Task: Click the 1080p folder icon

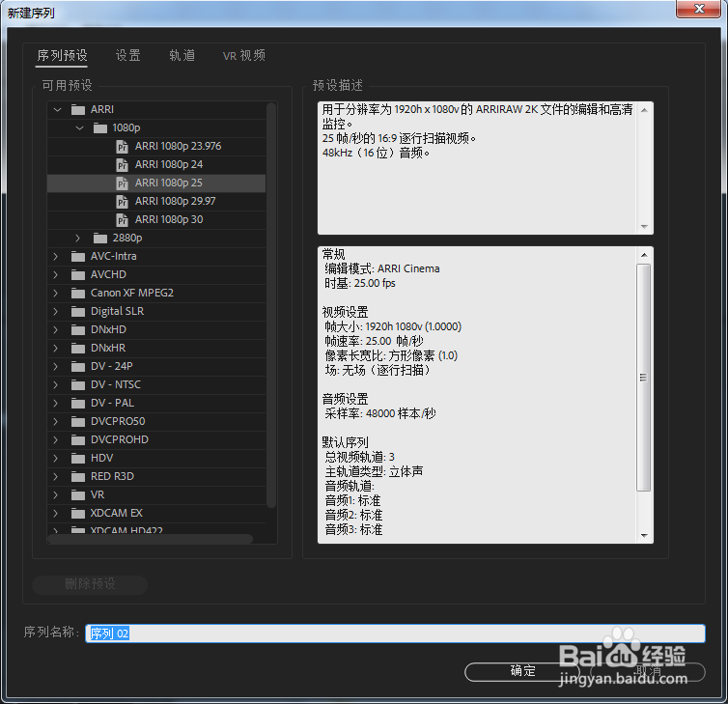Action: coord(99,128)
